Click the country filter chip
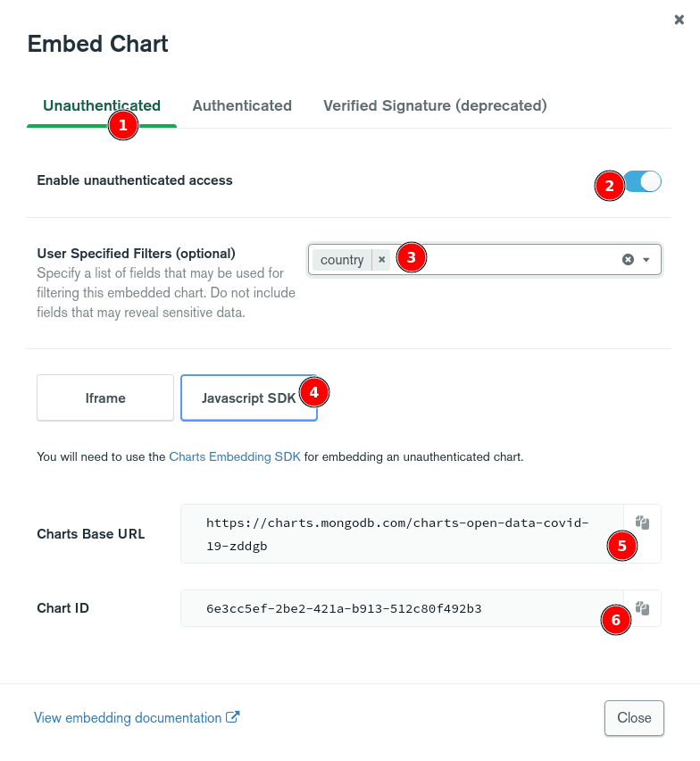The image size is (700, 761). pyautogui.click(x=343, y=259)
